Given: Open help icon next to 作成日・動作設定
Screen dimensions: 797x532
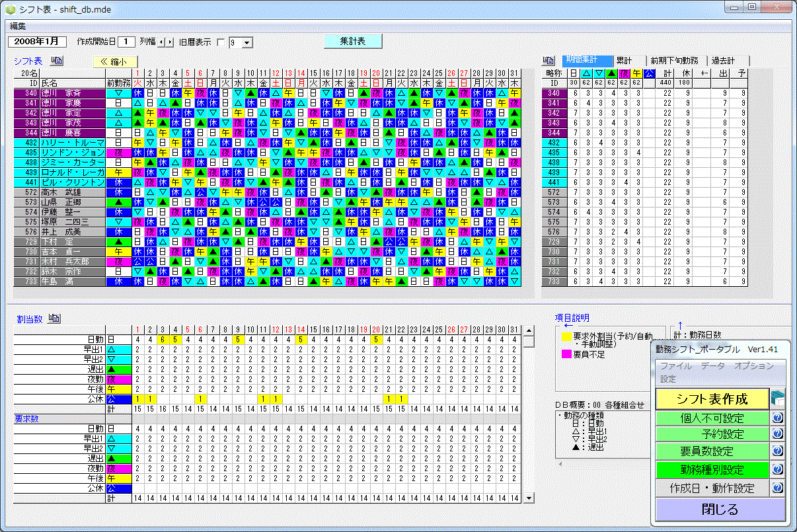Looking at the screenshot, I should pos(777,488).
